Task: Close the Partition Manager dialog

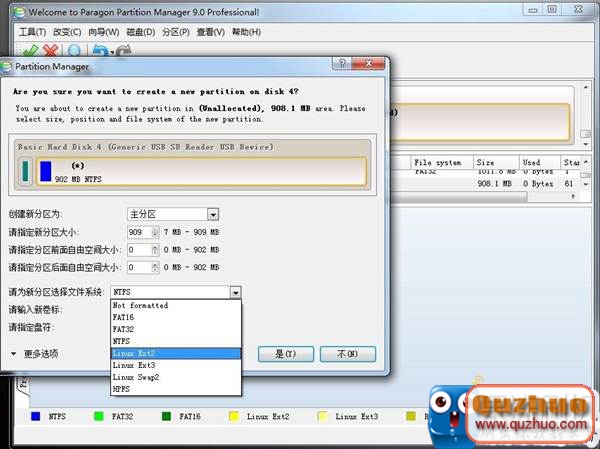Action: (368, 63)
